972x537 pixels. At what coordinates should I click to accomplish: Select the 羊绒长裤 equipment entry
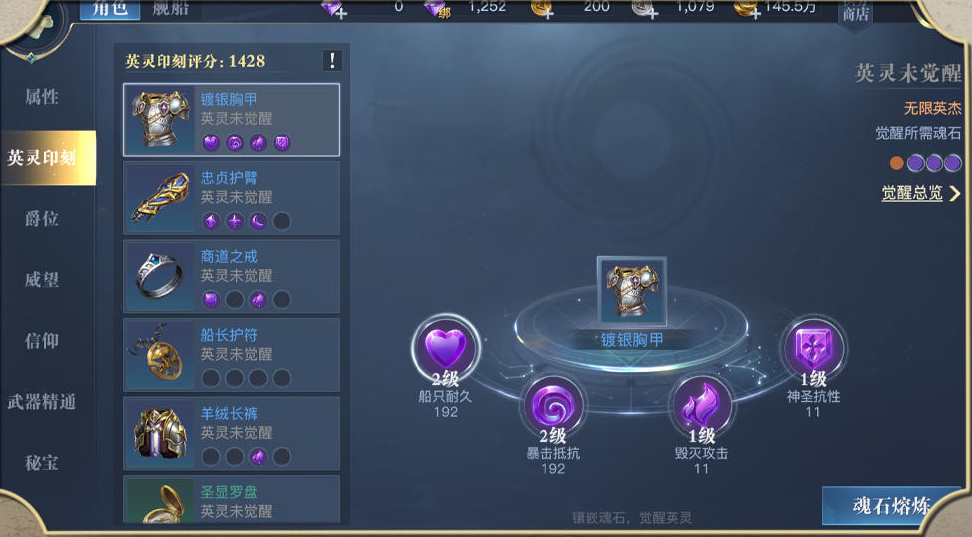coord(231,433)
